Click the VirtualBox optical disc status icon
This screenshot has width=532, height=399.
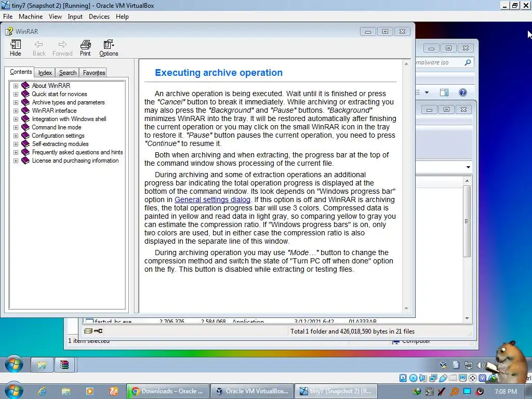(x=413, y=378)
